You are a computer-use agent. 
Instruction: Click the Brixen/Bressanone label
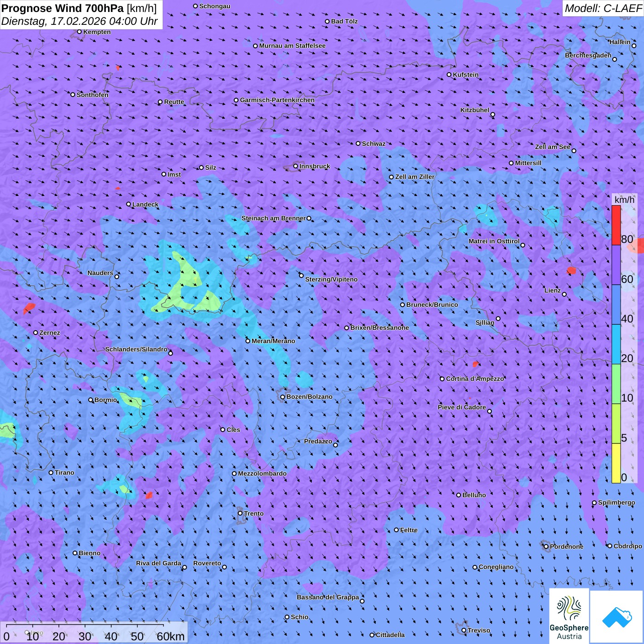379,328
